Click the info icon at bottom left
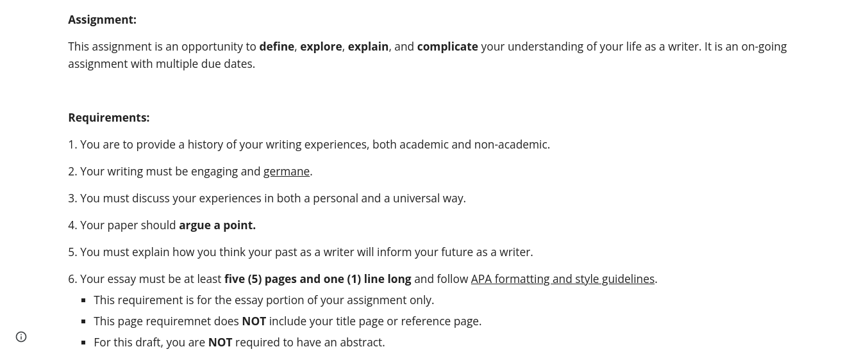 click(x=21, y=337)
